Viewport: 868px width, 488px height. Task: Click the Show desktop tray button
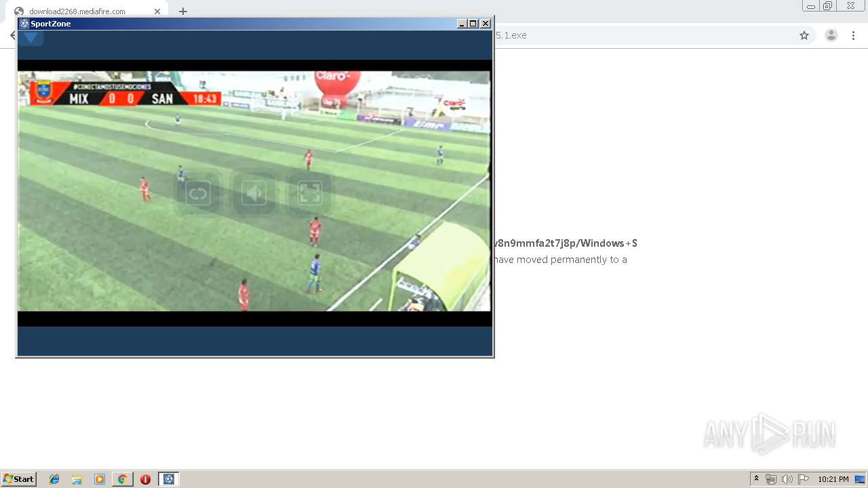(x=861, y=479)
